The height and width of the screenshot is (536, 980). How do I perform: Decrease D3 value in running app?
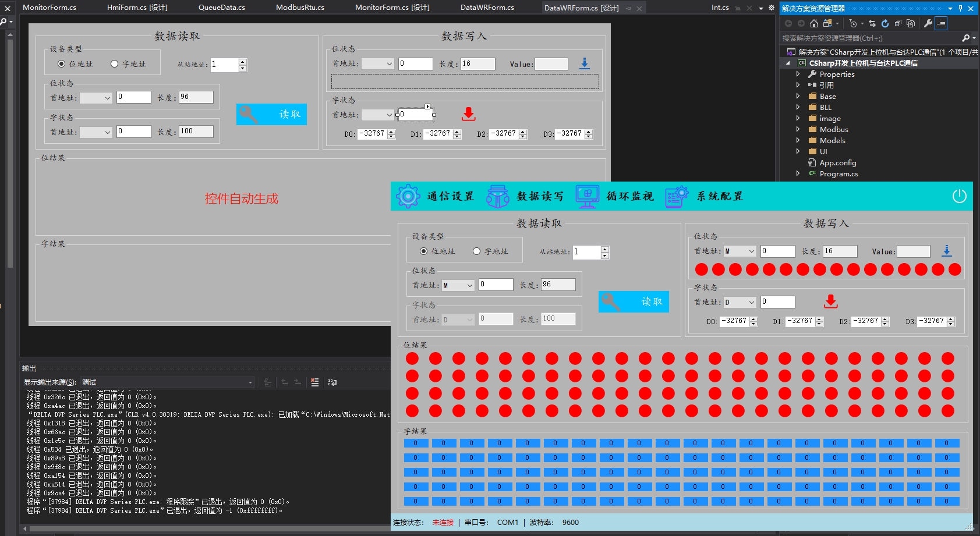click(x=951, y=324)
